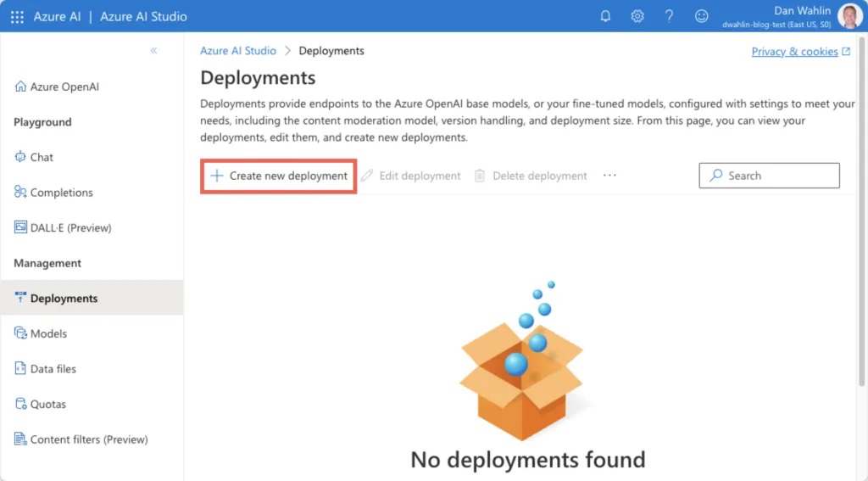Viewport: 868px width, 481px height.
Task: Open the Chat playground
Action: pyautogui.click(x=42, y=157)
